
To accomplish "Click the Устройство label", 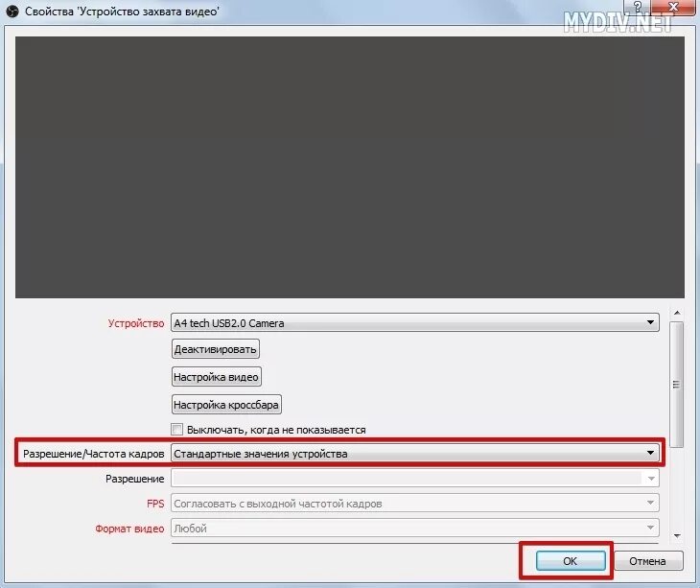I will (136, 323).
